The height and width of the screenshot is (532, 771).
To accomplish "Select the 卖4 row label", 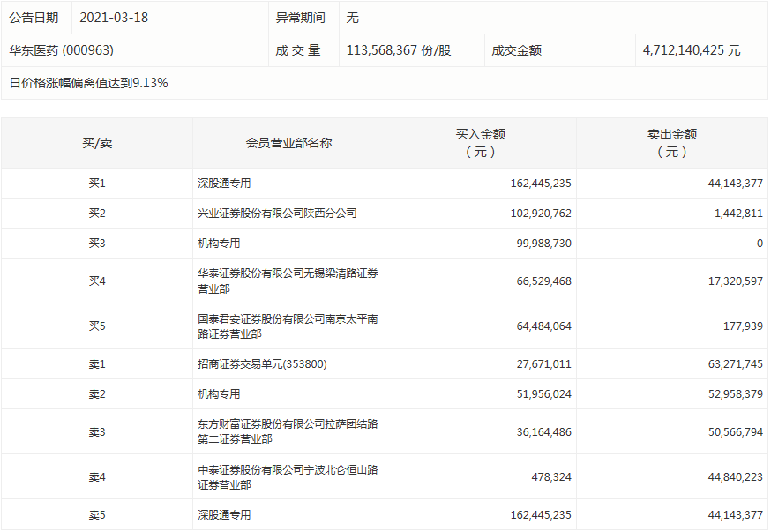I will tap(97, 477).
